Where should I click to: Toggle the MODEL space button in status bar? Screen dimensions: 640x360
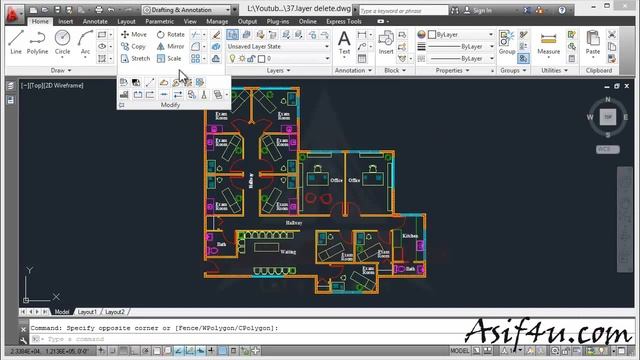click(460, 351)
